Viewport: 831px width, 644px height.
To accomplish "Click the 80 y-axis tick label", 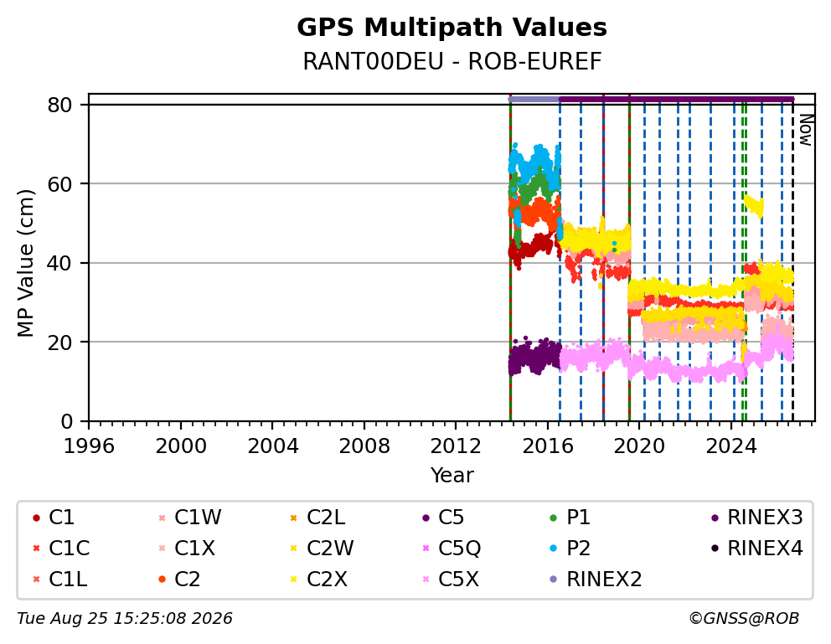I will [59, 105].
